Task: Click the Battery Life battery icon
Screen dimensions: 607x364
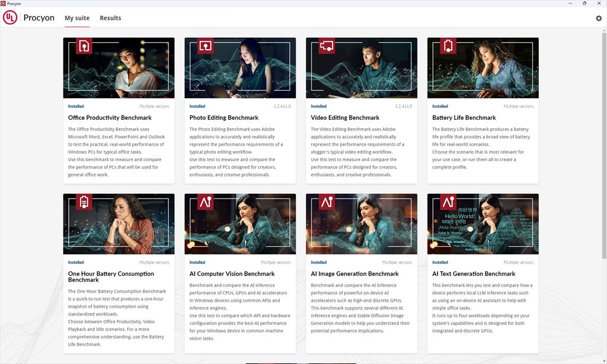Action: point(448,46)
